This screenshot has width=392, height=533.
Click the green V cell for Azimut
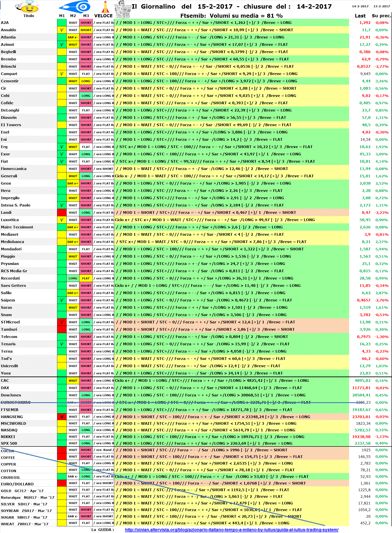click(x=62, y=44)
